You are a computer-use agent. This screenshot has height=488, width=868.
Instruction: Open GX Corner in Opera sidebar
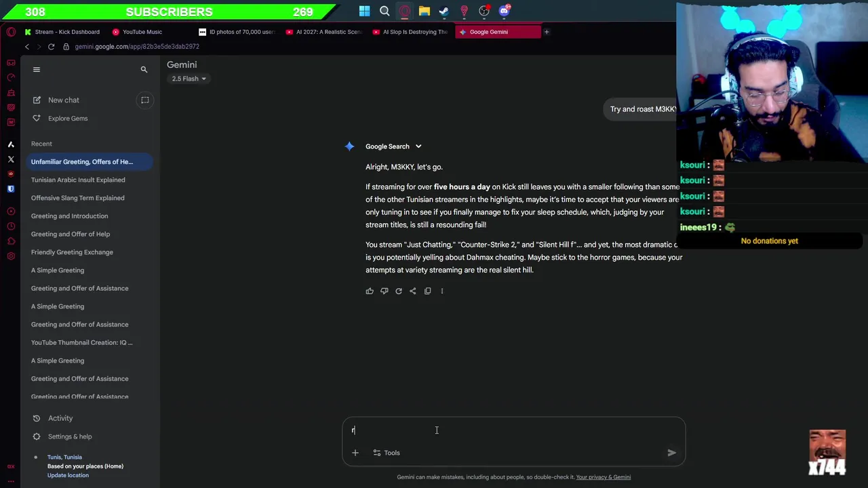pos(11,63)
